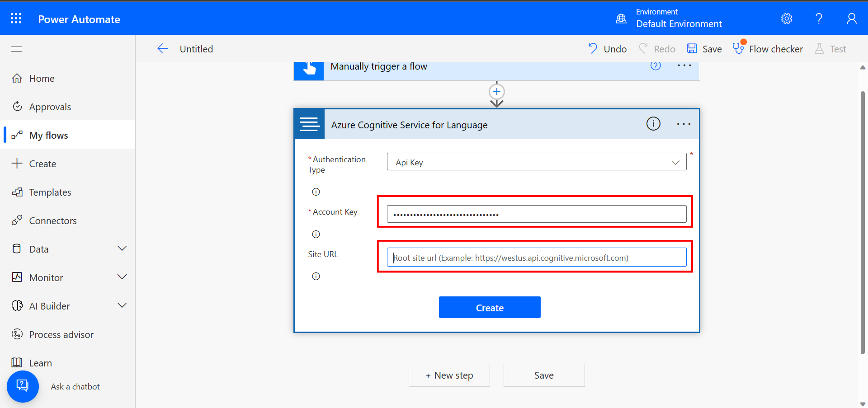Open the ellipsis menu on Azure Cognitive Service card

point(683,124)
